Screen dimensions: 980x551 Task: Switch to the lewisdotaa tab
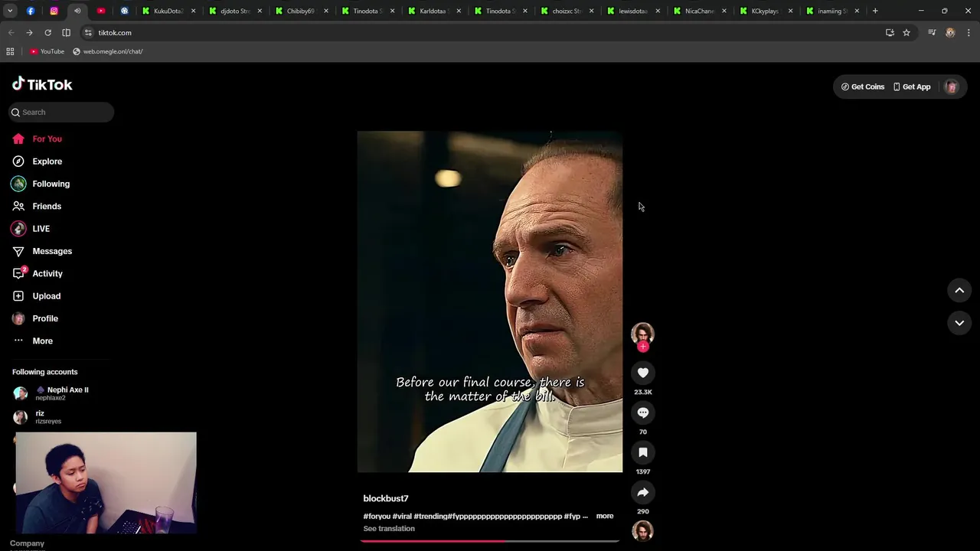(632, 11)
